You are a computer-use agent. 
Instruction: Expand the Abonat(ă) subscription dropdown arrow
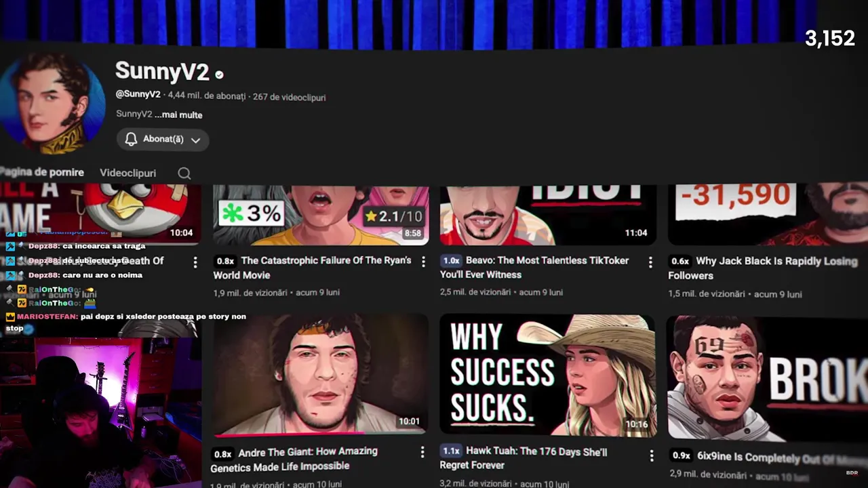click(x=195, y=140)
